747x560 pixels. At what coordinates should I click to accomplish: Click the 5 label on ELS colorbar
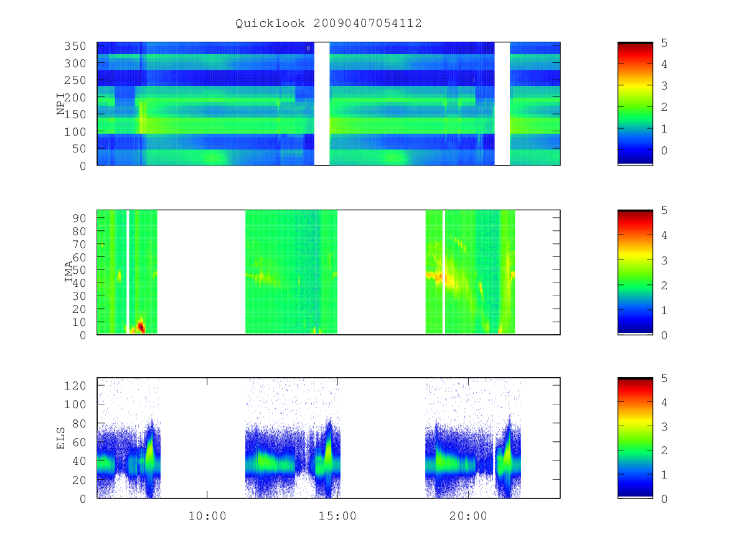tap(664, 378)
